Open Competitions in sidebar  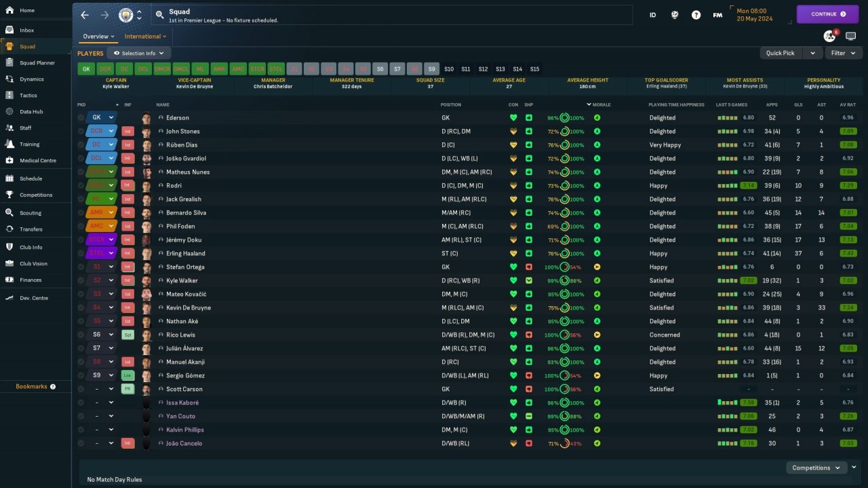click(36, 195)
